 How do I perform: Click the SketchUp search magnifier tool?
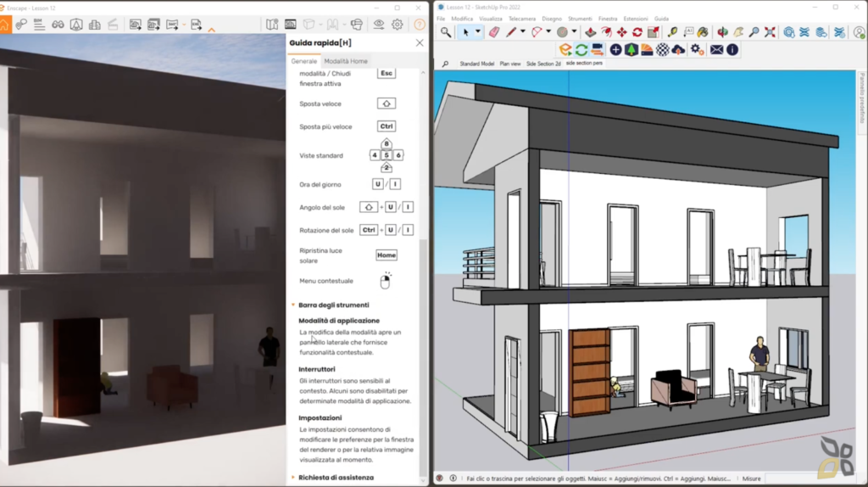[446, 32]
